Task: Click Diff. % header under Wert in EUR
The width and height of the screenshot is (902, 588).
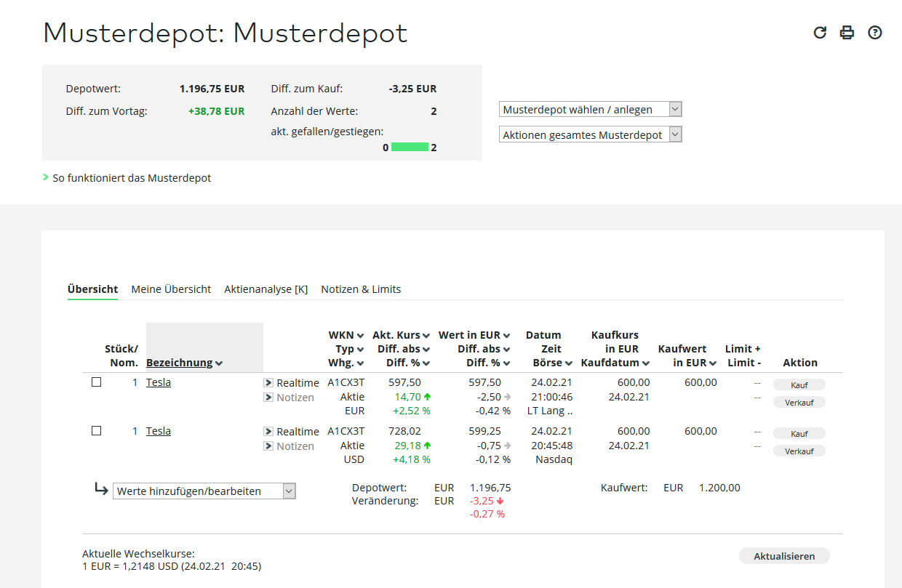Action: (487, 363)
